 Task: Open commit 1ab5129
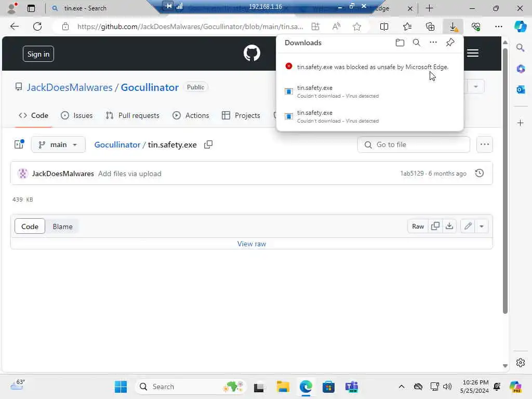pyautogui.click(x=412, y=174)
